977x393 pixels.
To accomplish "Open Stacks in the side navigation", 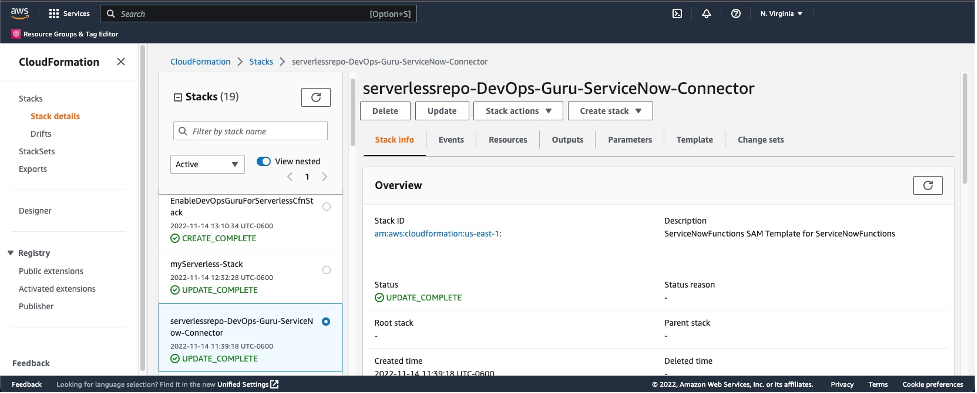I will [31, 98].
